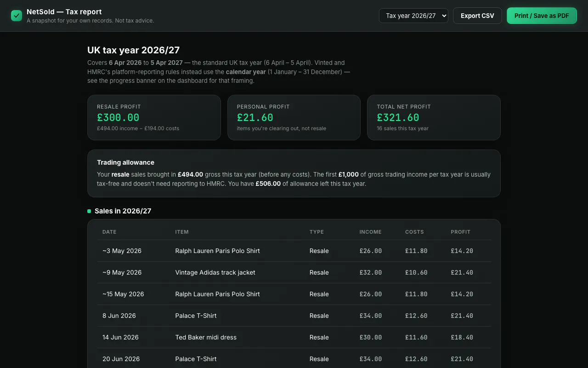Click the '8 Jun 2026' date cell
Image resolution: width=588 pixels, height=368 pixels.
point(119,316)
